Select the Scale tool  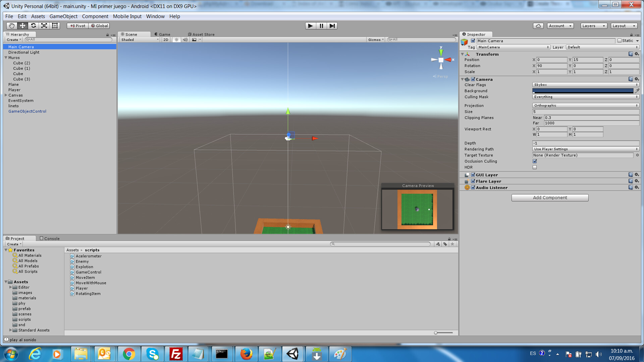44,25
